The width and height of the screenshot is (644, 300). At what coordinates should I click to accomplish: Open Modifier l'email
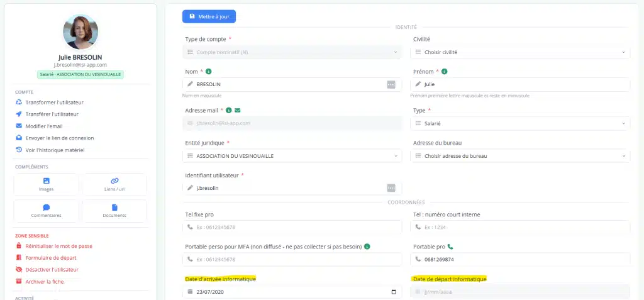click(44, 126)
